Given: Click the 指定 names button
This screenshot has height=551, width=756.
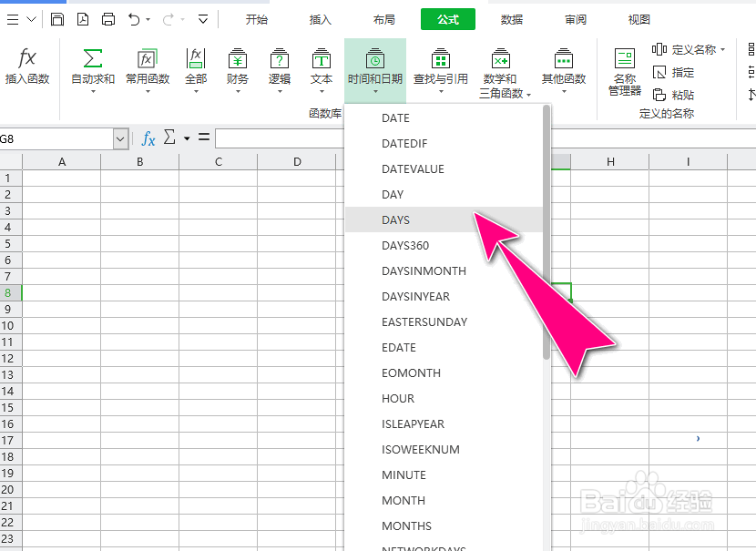Looking at the screenshot, I should 673,72.
